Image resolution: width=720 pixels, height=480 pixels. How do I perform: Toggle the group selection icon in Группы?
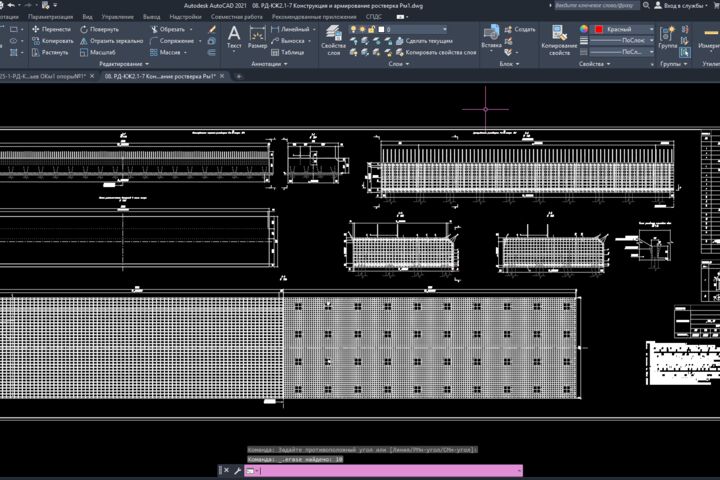click(x=685, y=52)
